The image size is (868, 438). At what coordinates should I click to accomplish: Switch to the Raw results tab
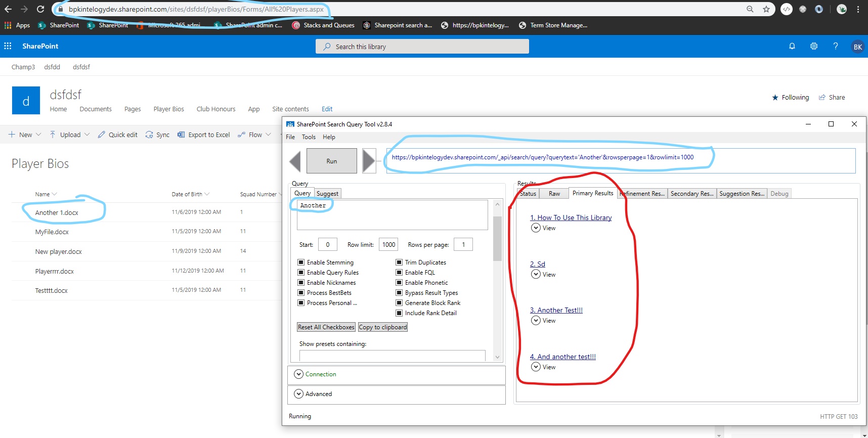pos(554,194)
